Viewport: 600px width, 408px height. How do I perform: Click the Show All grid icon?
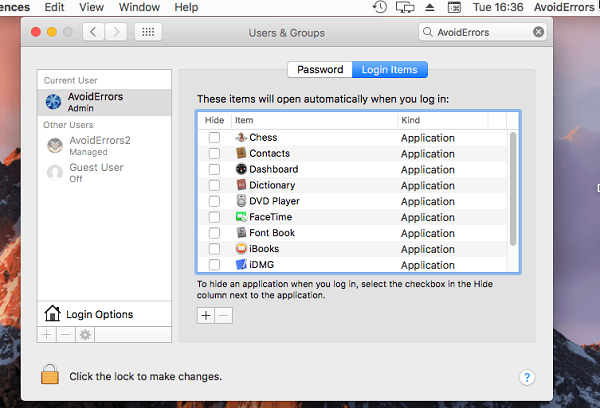[x=148, y=32]
